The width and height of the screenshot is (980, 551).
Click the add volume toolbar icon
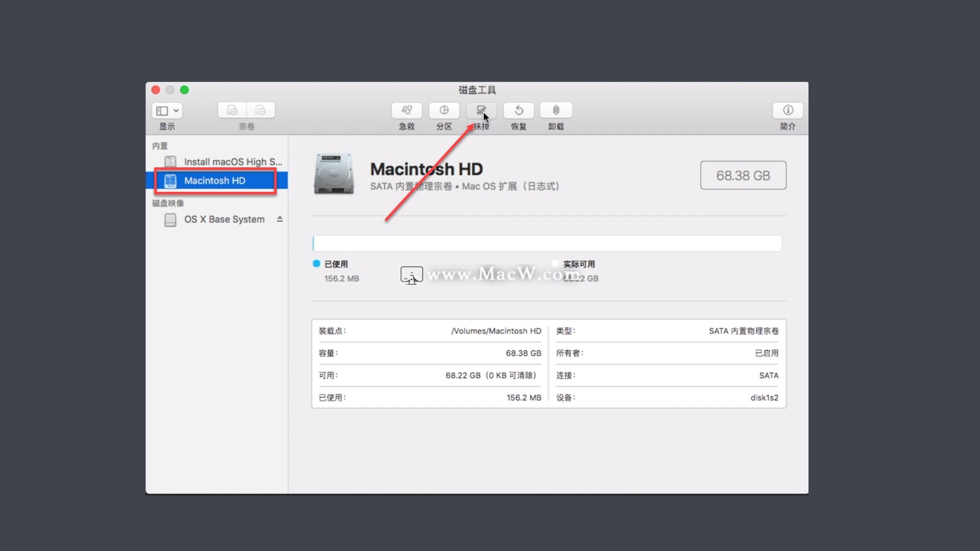pyautogui.click(x=232, y=110)
